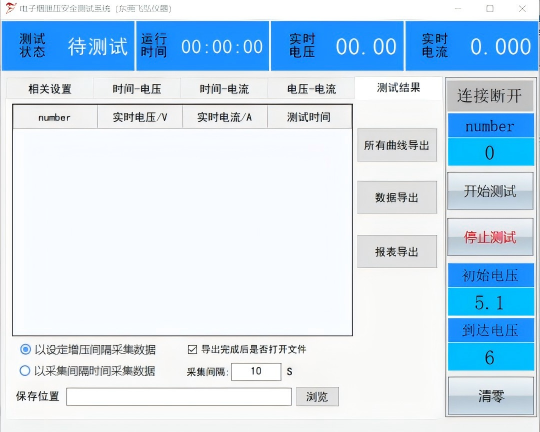The height and width of the screenshot is (432, 540).
Task: Click the 到达电压 value 6
Action: click(491, 357)
